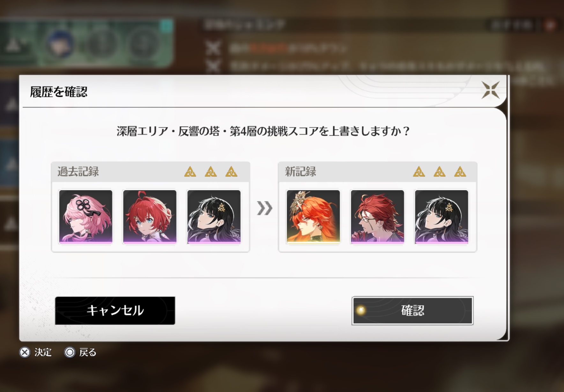Click second gold crest icon in 過去記録
The width and height of the screenshot is (564, 392).
(211, 172)
